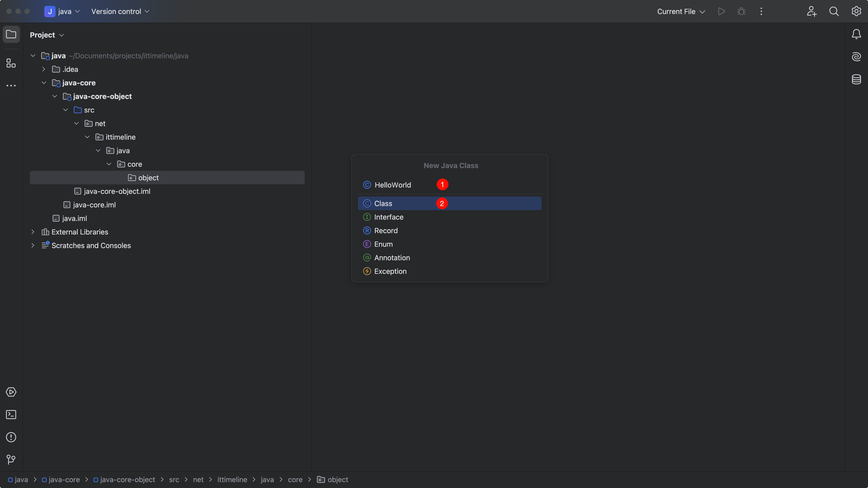Screen dimensions: 868x488
Task: Click the Debug bug icon
Action: [741, 12]
